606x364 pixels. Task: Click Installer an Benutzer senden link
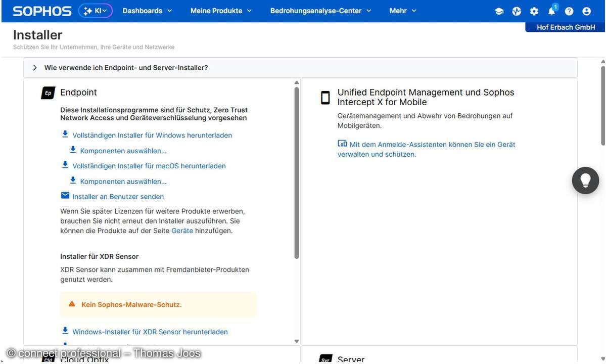(118, 197)
